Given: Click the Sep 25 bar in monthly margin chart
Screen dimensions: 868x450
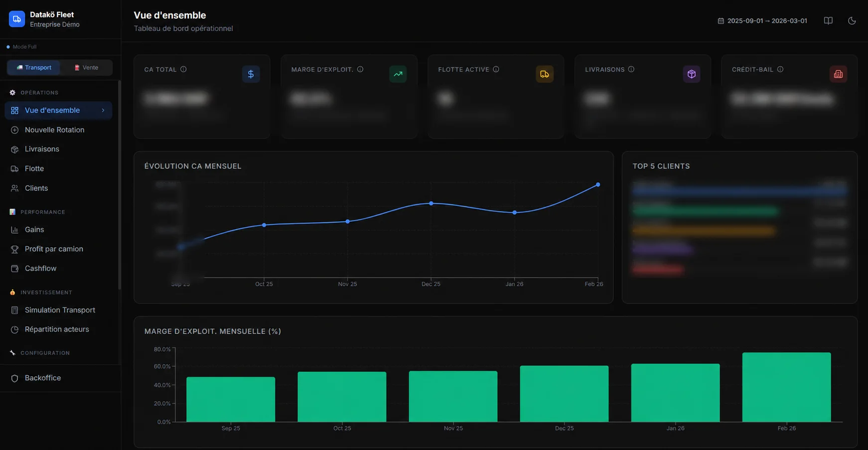Looking at the screenshot, I should click(x=231, y=400).
